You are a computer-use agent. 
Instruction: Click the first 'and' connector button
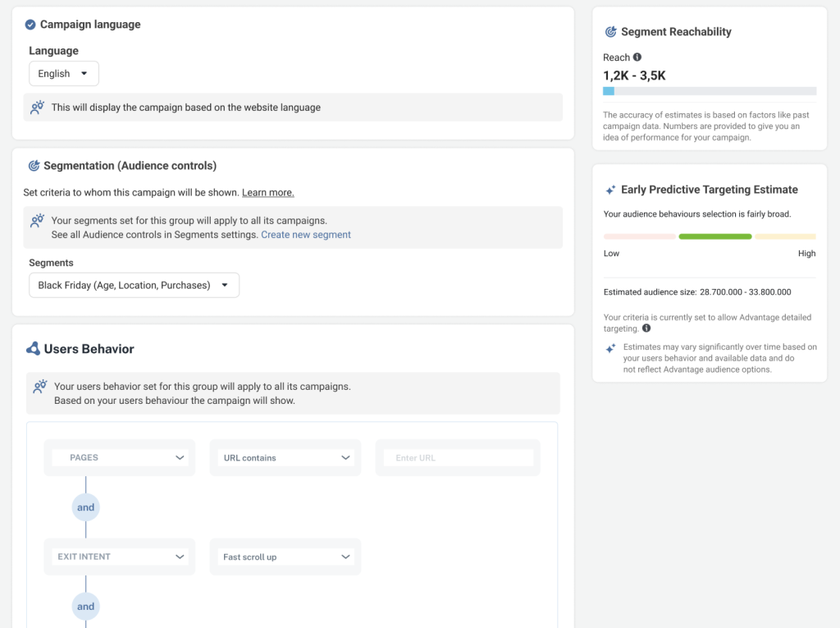(86, 507)
